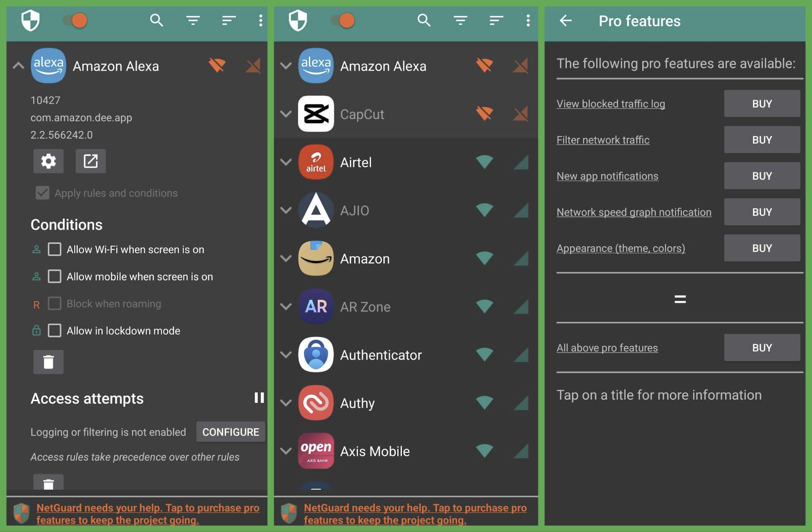Open search in NetGuard toolbar

click(x=156, y=20)
